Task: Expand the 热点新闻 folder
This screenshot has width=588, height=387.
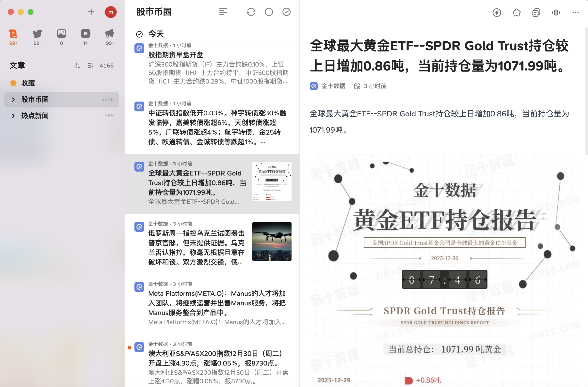Action: pyautogui.click(x=13, y=115)
